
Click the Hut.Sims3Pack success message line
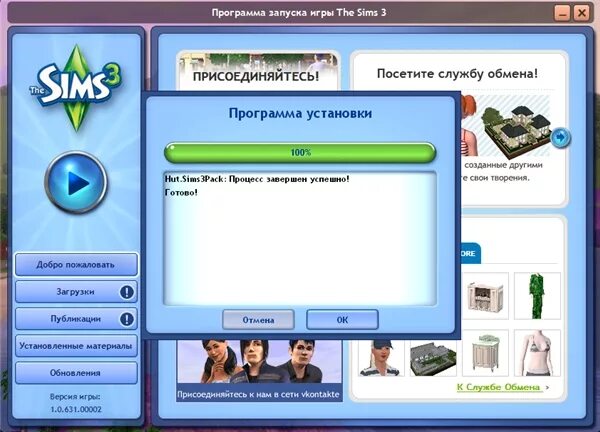coord(257,179)
